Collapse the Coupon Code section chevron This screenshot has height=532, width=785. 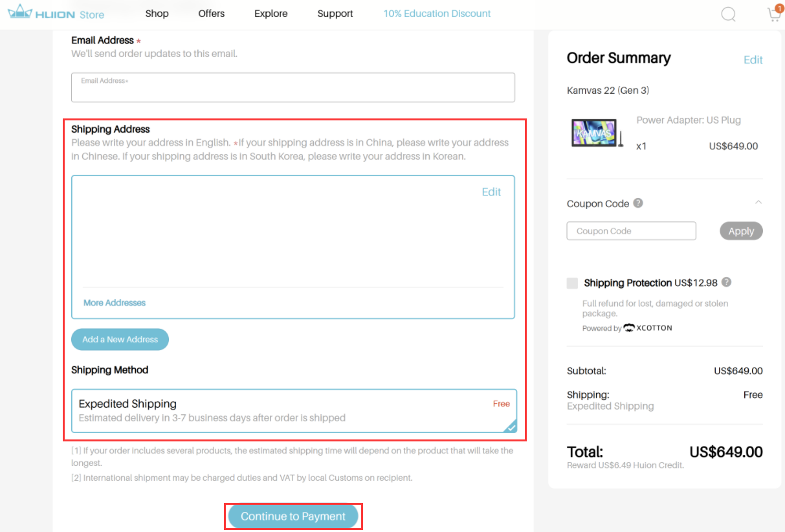click(x=758, y=203)
